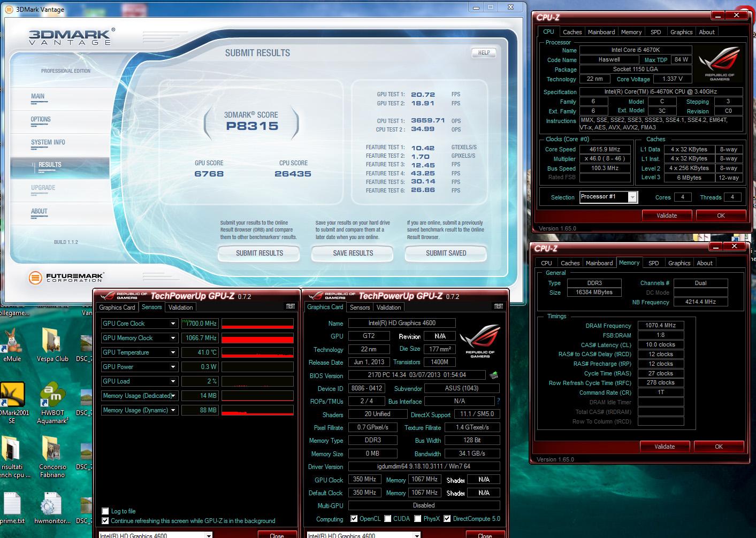The height and width of the screenshot is (538, 756).
Task: Select the hwmonitor desktop icon
Action: tap(52, 508)
